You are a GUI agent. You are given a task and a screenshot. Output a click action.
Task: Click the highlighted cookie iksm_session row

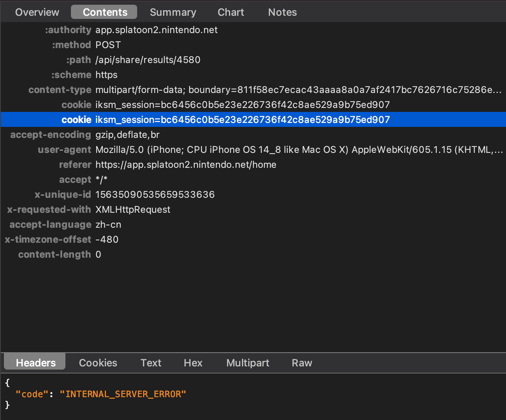click(242, 120)
